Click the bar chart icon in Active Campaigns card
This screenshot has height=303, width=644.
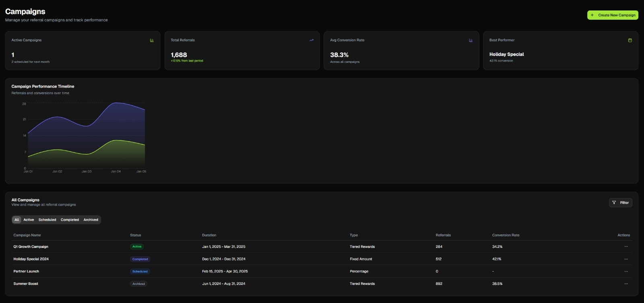[152, 40]
